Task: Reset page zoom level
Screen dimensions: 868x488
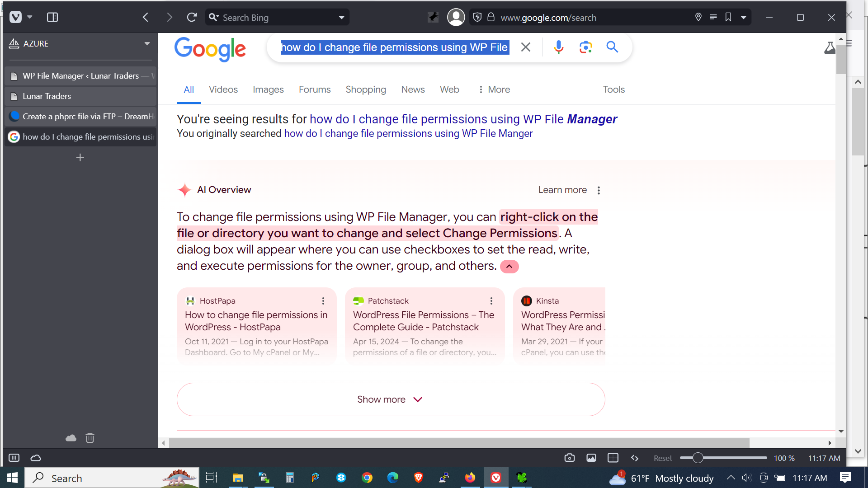Action: 663,458
